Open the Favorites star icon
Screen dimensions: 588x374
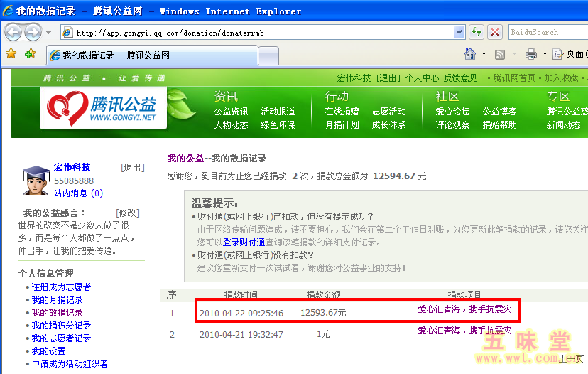pyautogui.click(x=11, y=54)
